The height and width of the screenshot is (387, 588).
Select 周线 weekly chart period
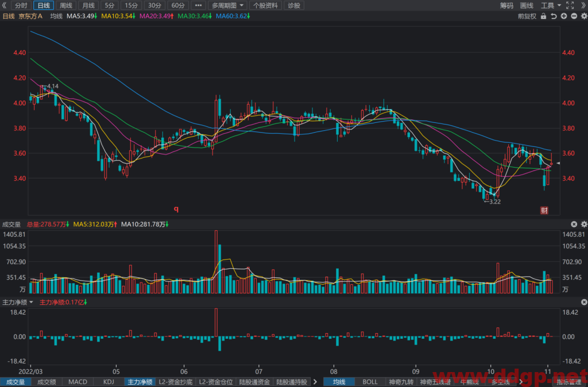(66, 5)
